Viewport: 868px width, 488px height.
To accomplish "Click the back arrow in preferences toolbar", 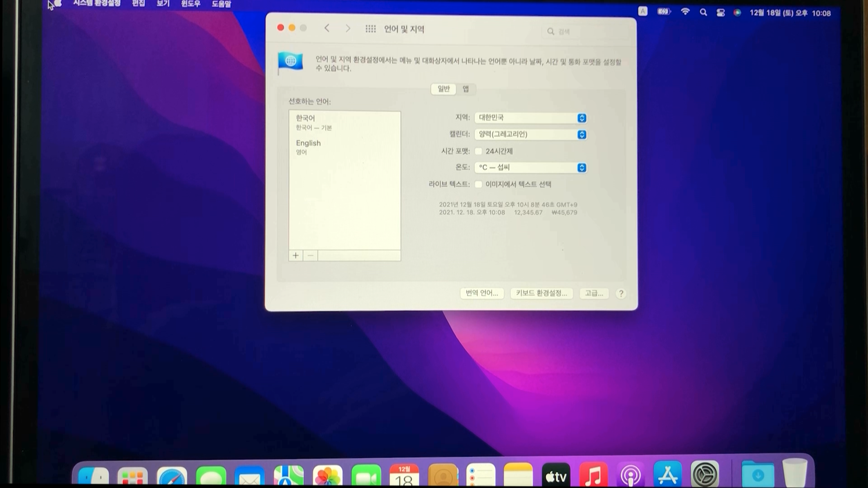I will click(x=327, y=28).
